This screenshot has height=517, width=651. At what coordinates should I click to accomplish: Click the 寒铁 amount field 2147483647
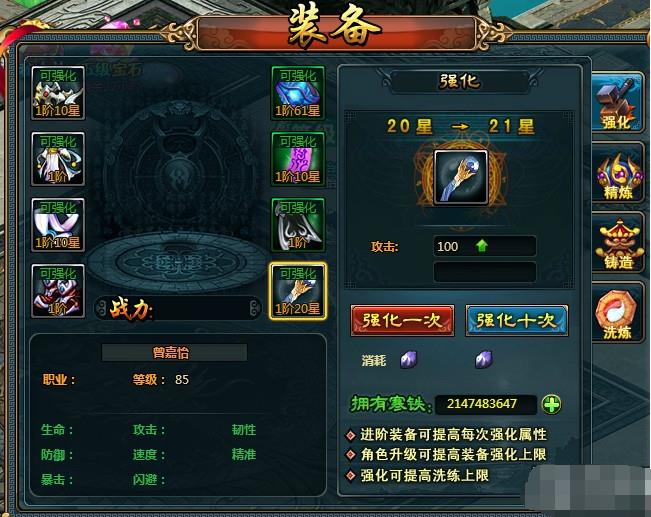click(x=485, y=404)
